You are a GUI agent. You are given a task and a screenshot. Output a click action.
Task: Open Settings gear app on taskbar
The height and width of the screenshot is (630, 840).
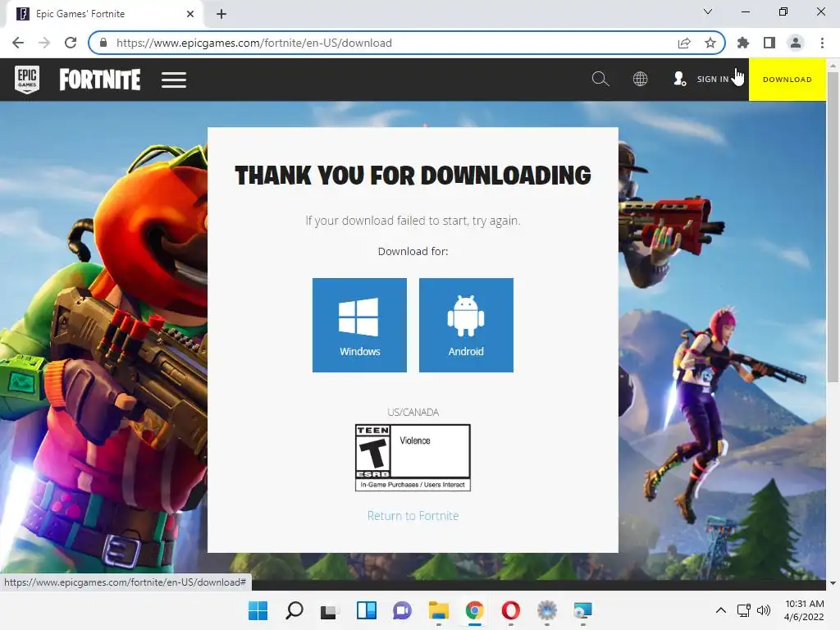tap(547, 610)
